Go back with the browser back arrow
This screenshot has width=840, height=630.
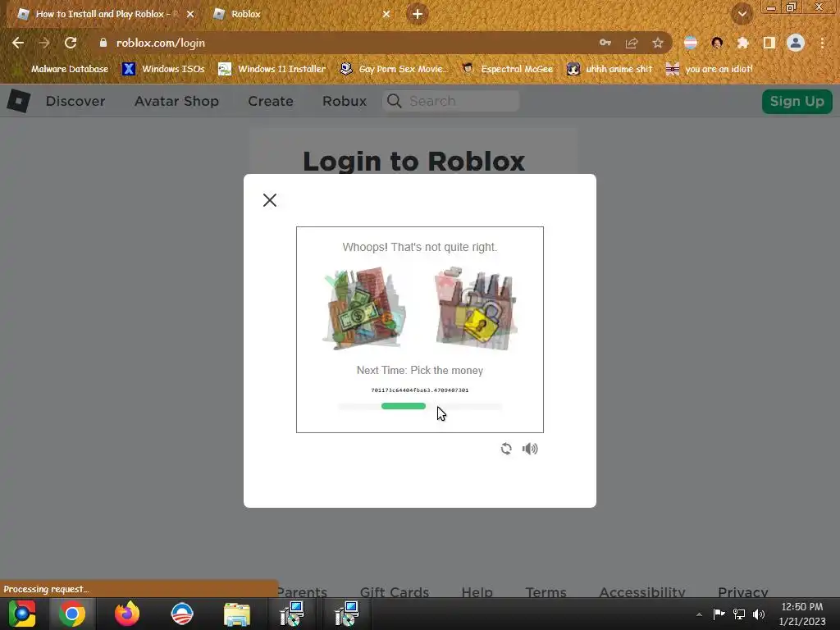click(18, 43)
